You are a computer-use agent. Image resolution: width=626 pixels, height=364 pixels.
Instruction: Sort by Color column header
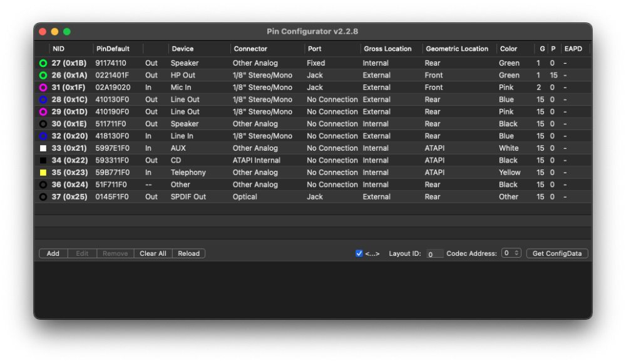(x=508, y=49)
